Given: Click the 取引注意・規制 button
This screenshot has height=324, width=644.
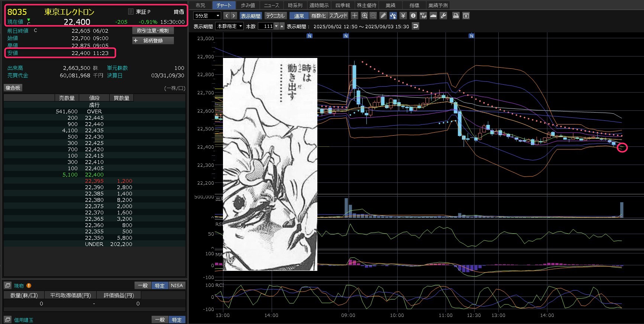Looking at the screenshot, I should 153,30.
